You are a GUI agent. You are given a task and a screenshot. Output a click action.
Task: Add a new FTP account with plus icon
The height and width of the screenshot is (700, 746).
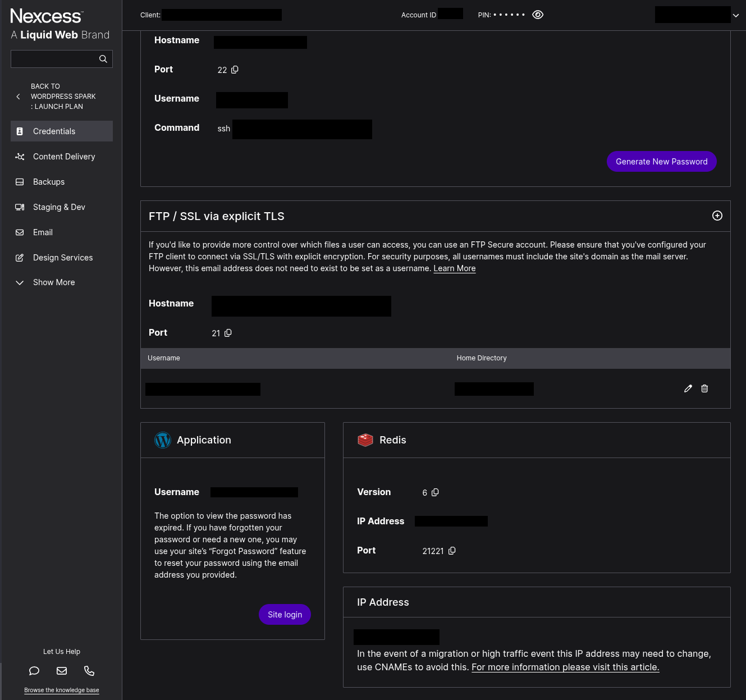coord(717,216)
